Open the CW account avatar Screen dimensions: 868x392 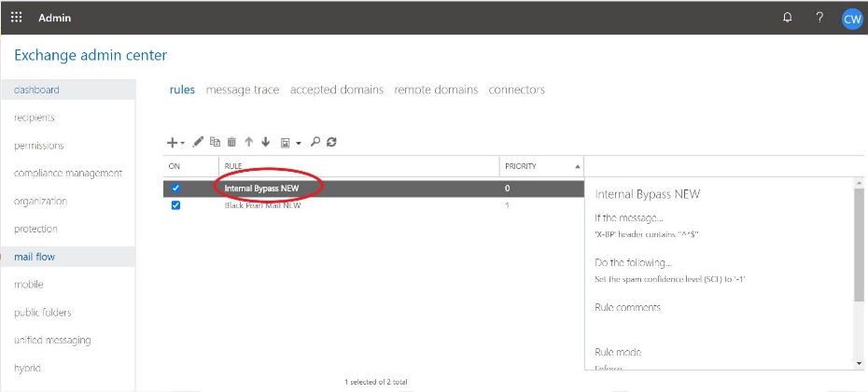pyautogui.click(x=852, y=19)
